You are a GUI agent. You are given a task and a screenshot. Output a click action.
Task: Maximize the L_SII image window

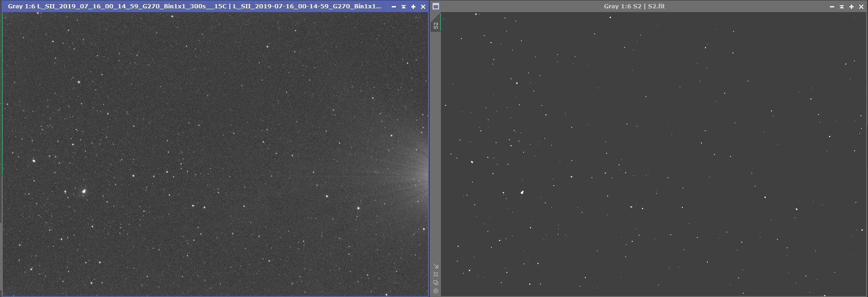[413, 6]
